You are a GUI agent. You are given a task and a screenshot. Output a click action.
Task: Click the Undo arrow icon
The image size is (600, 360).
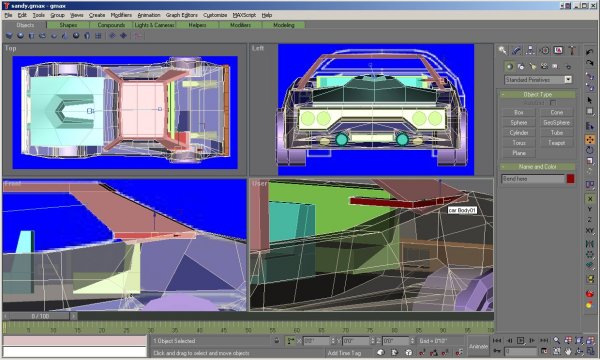click(x=590, y=52)
